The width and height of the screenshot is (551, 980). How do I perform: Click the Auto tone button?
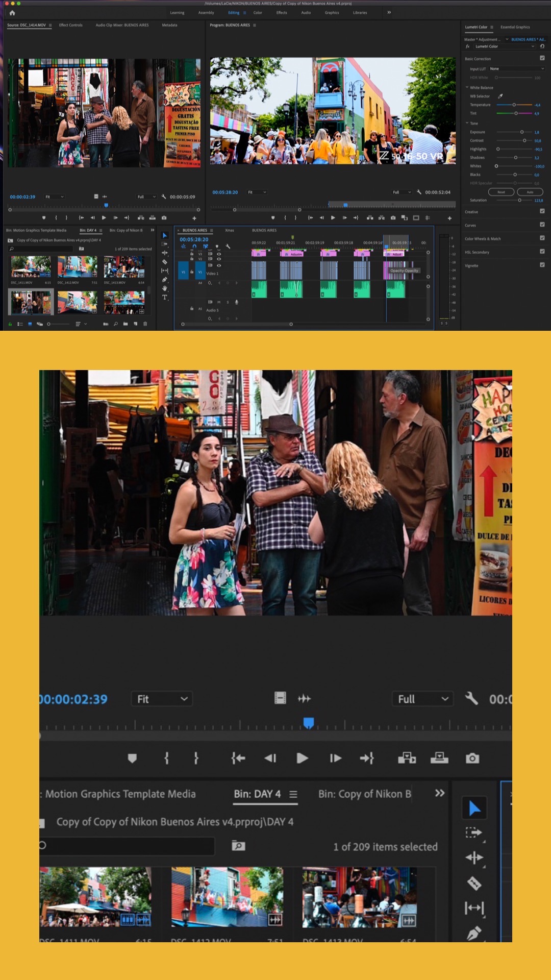(530, 192)
